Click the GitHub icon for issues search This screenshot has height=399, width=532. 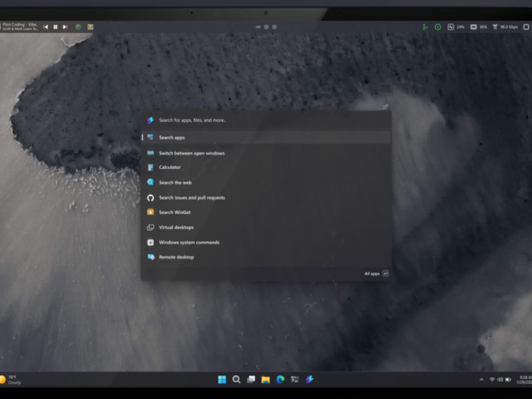(x=150, y=198)
